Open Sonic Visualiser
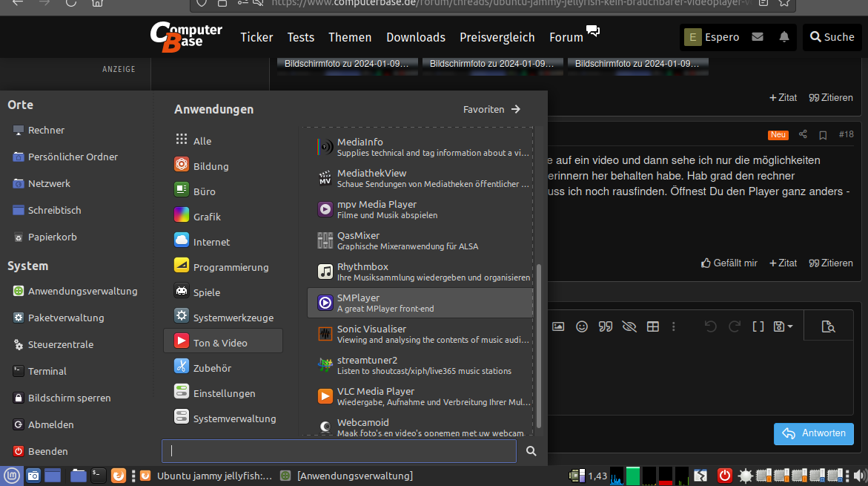 (420, 334)
